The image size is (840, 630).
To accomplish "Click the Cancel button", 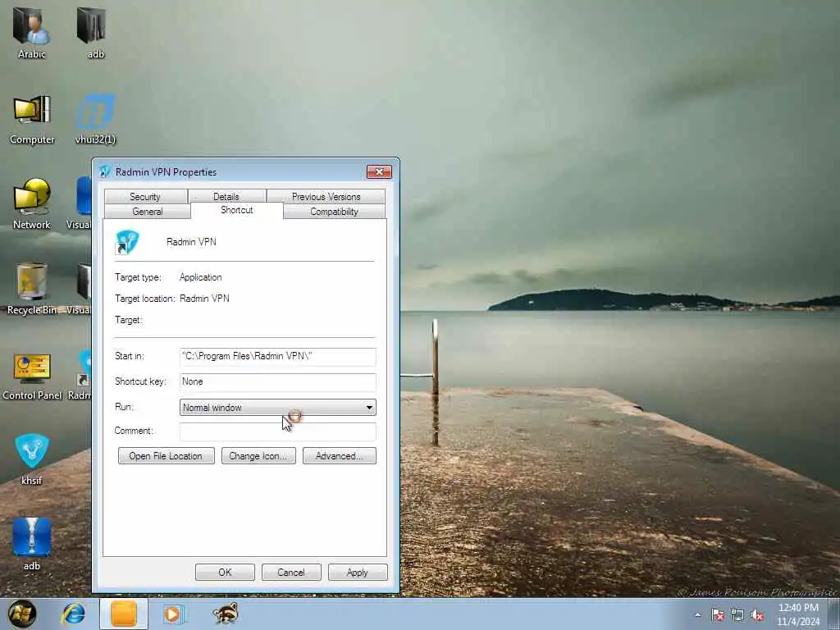I will tap(291, 572).
